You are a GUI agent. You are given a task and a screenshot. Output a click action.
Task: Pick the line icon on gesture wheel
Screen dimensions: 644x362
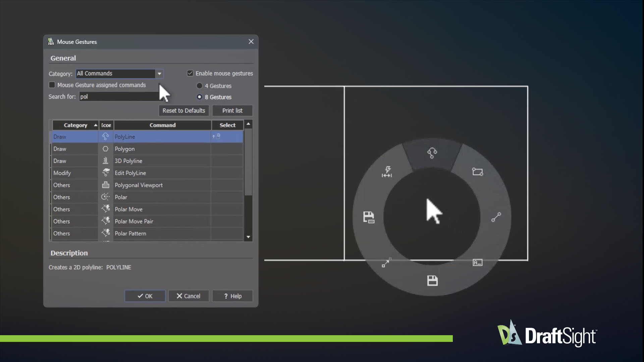[x=496, y=217]
